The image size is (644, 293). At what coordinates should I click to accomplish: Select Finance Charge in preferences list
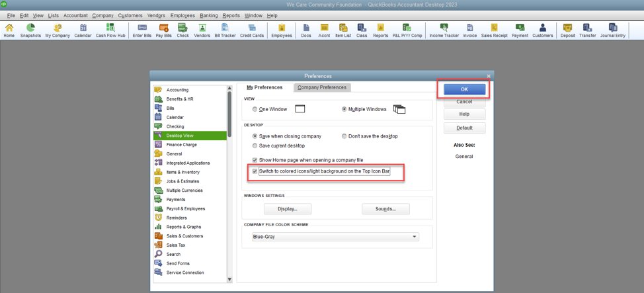[x=181, y=144]
